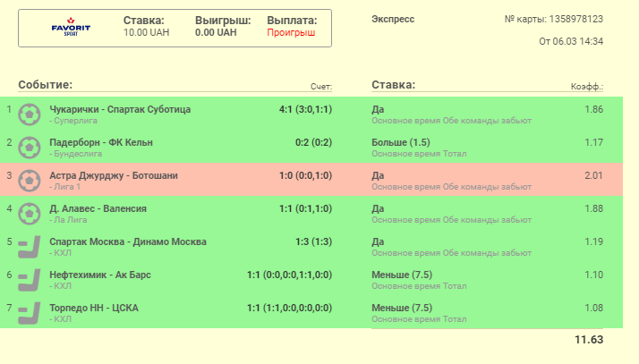Click bet Меньше (7.5) for Торпедо НН
The height and width of the screenshot is (364, 639).
click(402, 308)
